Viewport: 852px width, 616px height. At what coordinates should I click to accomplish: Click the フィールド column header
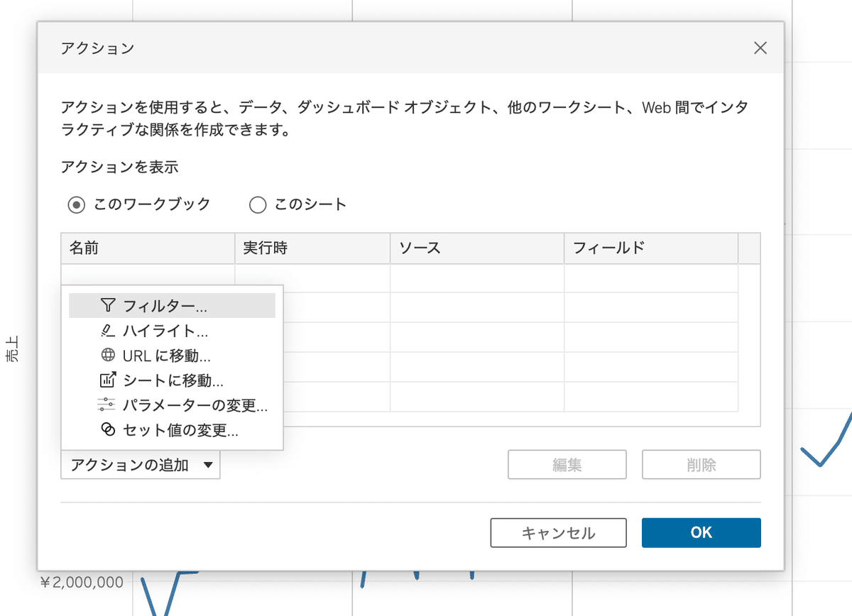(651, 248)
